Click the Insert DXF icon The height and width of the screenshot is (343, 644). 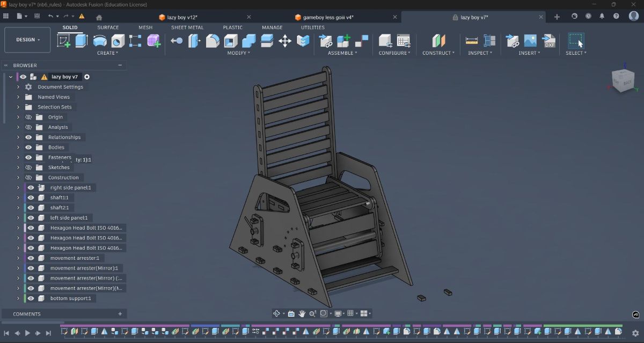point(548,41)
